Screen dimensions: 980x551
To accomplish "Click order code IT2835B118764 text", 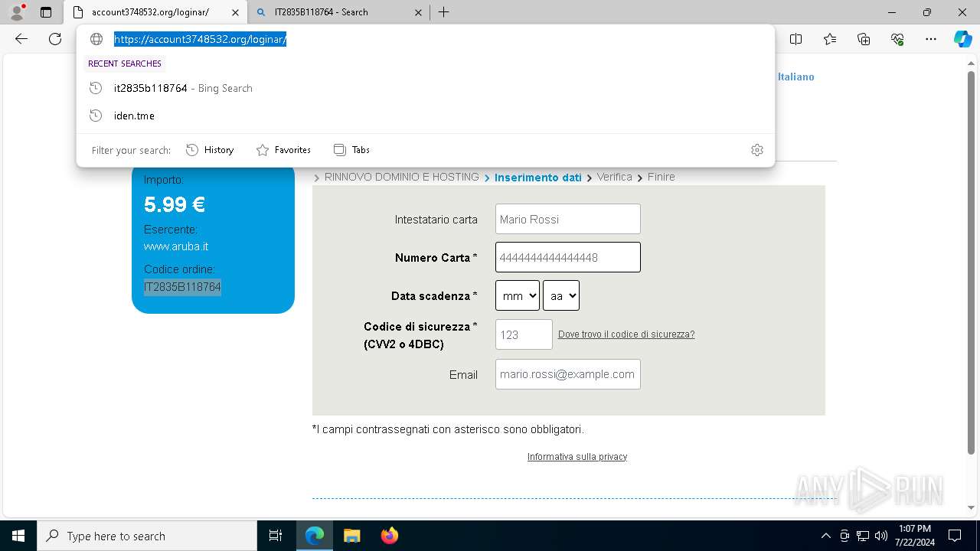I will [x=182, y=287].
